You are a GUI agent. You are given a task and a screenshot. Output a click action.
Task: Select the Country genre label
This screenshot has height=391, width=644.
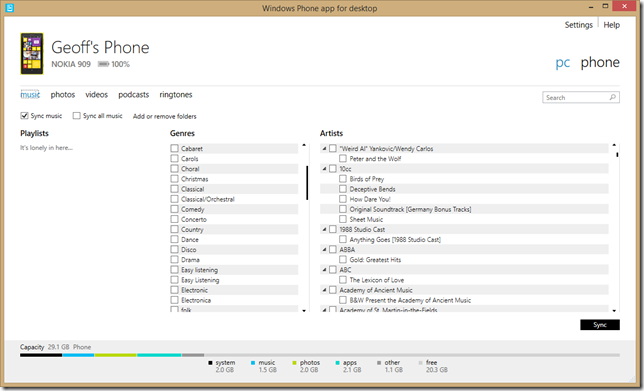coord(192,230)
